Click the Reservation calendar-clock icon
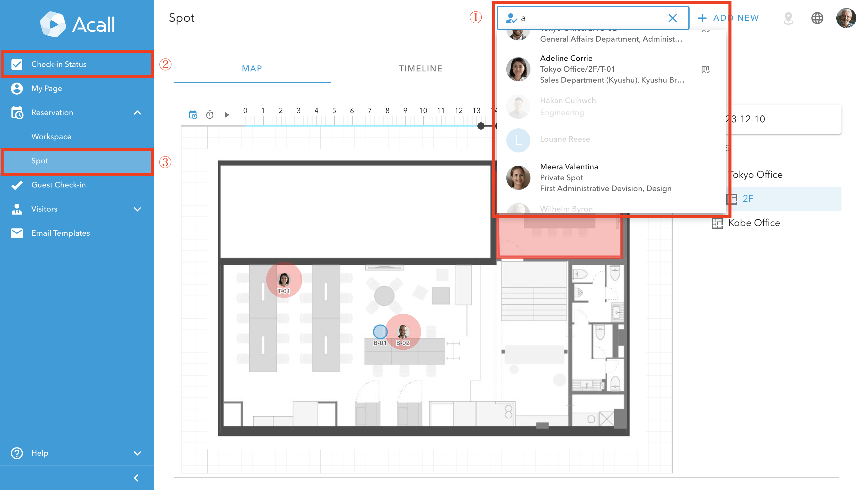 (17, 113)
